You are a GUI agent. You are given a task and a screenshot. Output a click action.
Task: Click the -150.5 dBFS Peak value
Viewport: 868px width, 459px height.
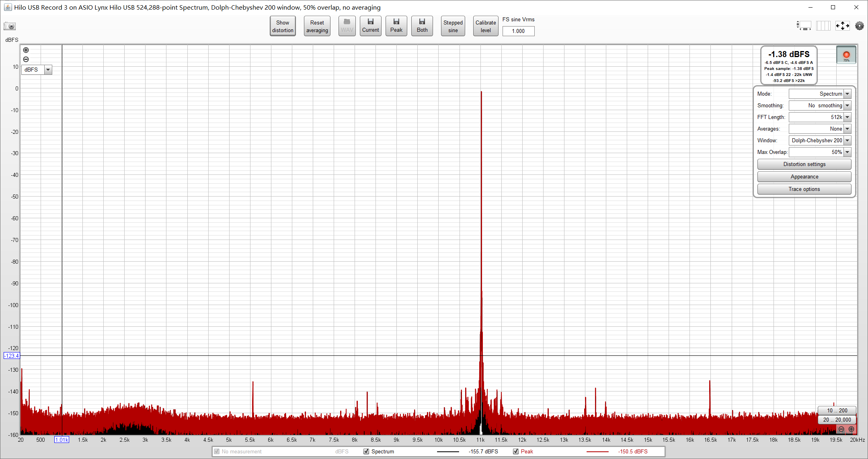633,451
